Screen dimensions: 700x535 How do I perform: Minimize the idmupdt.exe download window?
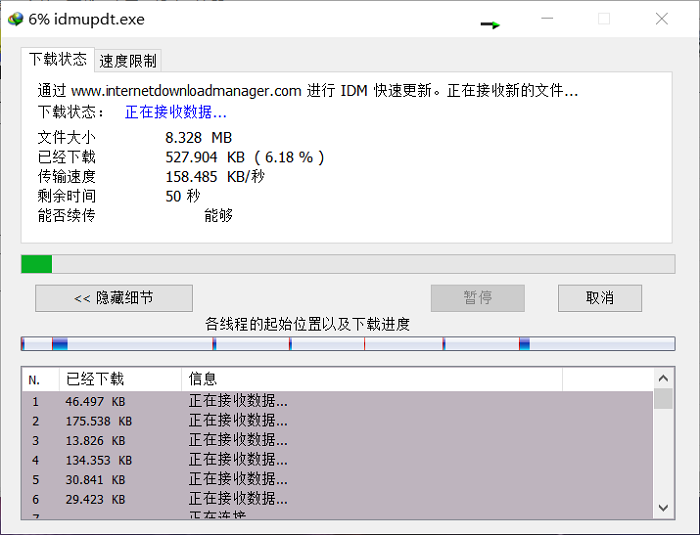coord(547,19)
